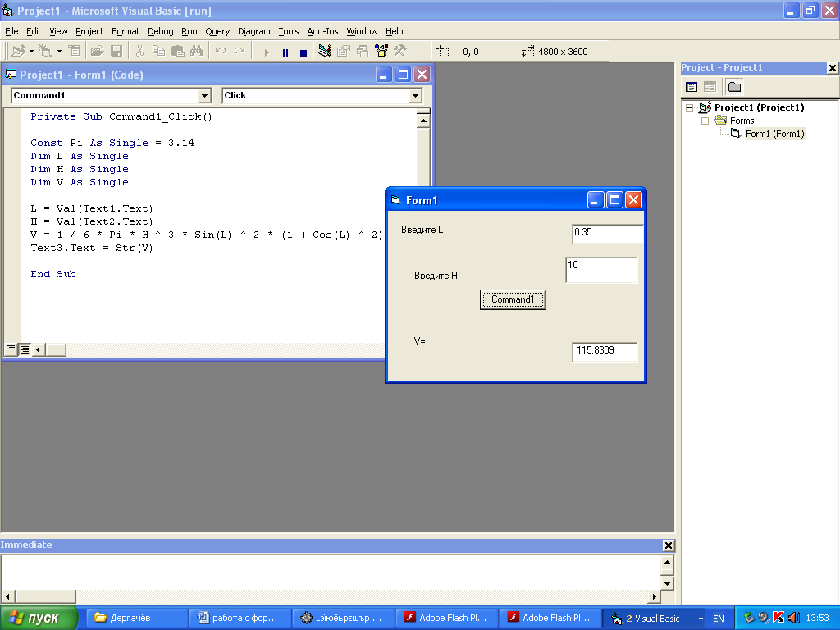Switch to Procedure View in code window
This screenshot has height=630, width=840.
(11, 349)
